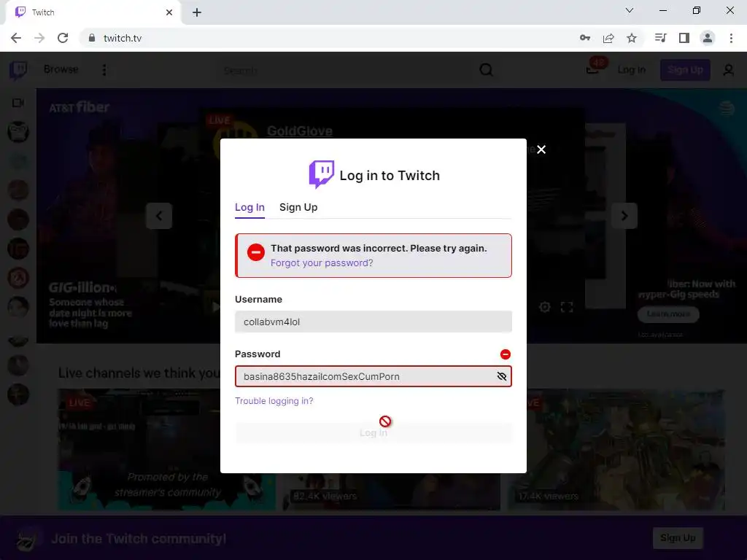Open the Chrome profile avatar
Image resolution: width=747 pixels, height=560 pixels.
pos(708,38)
